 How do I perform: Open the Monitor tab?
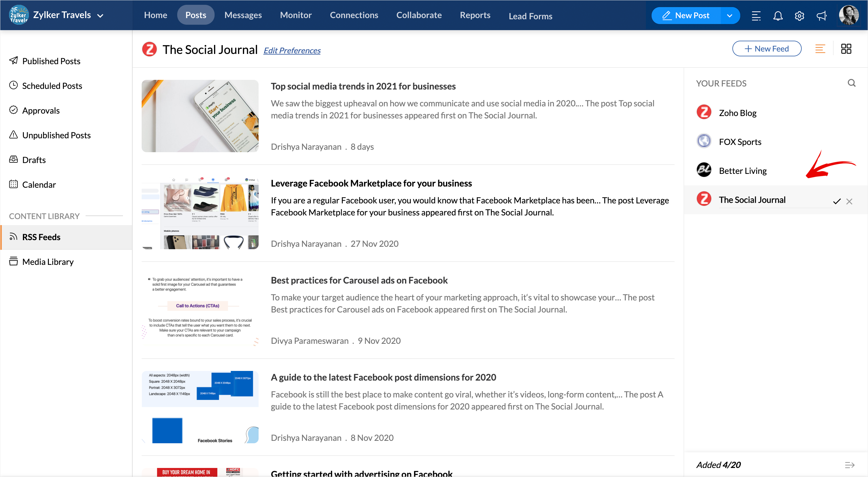click(295, 15)
